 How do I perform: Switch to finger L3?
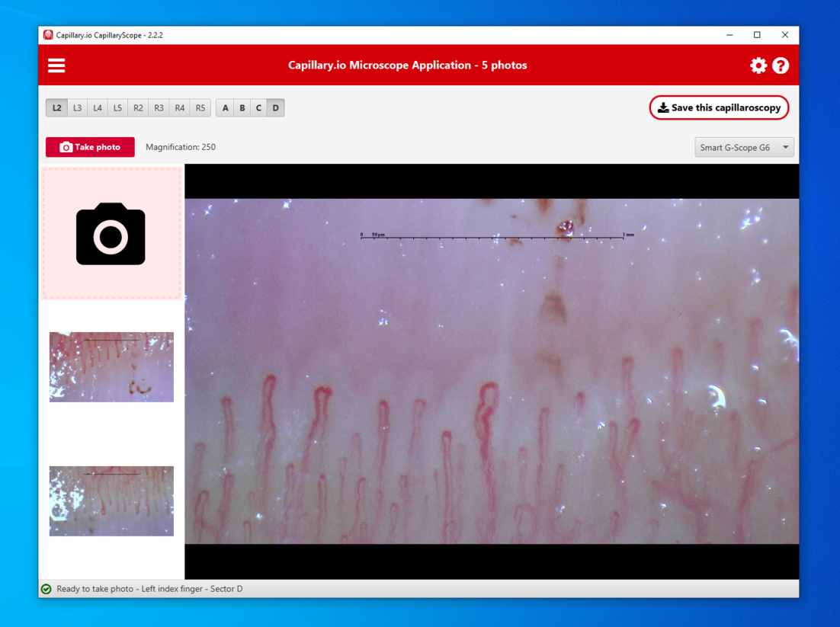pos(77,108)
